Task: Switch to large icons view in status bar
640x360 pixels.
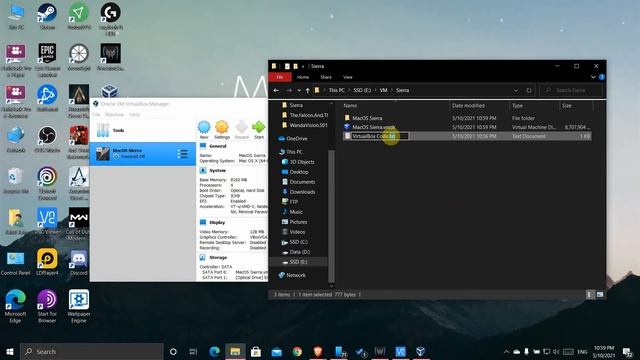Action: (x=600, y=294)
